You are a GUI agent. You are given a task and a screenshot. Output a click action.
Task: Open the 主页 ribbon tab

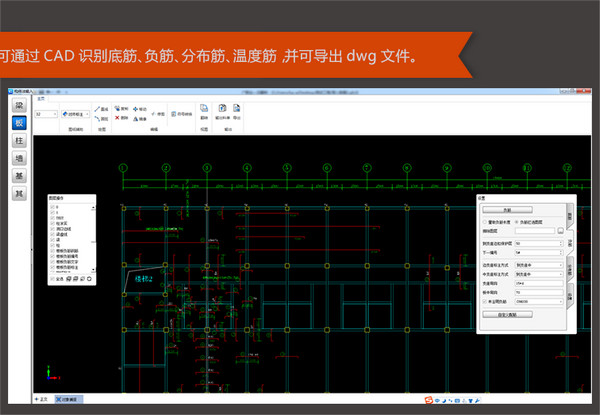click(41, 99)
